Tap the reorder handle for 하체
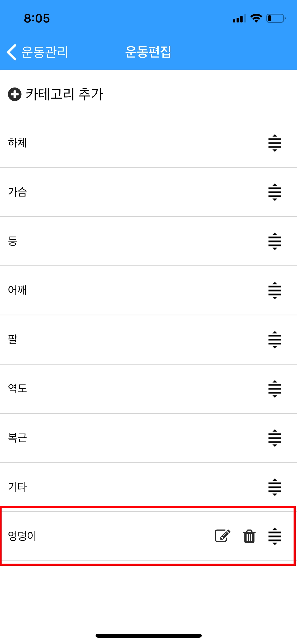The height and width of the screenshot is (644, 297). pos(275,143)
